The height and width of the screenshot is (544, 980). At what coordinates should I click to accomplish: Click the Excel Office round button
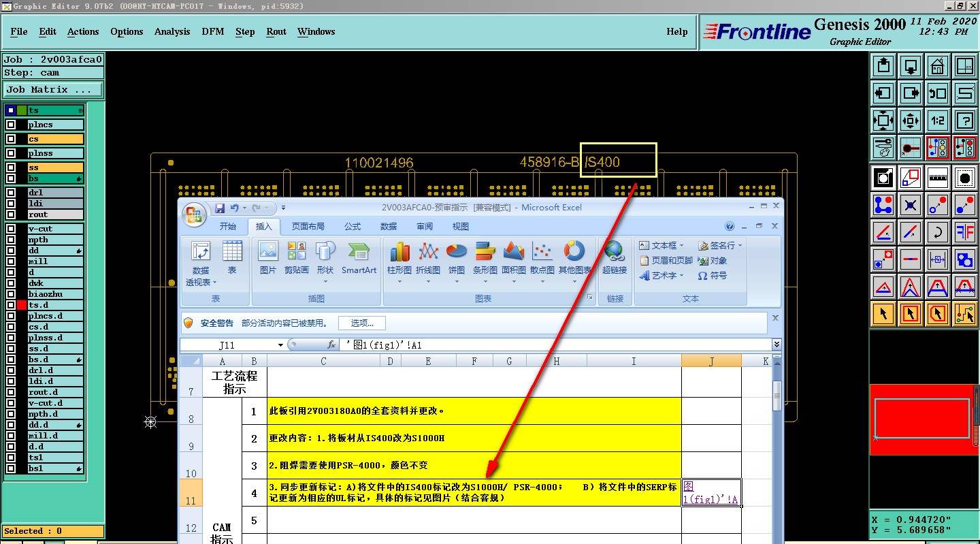pos(195,215)
